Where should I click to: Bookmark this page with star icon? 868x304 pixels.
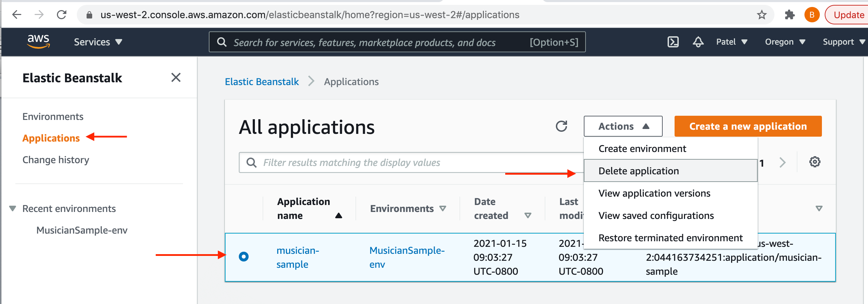(x=762, y=15)
